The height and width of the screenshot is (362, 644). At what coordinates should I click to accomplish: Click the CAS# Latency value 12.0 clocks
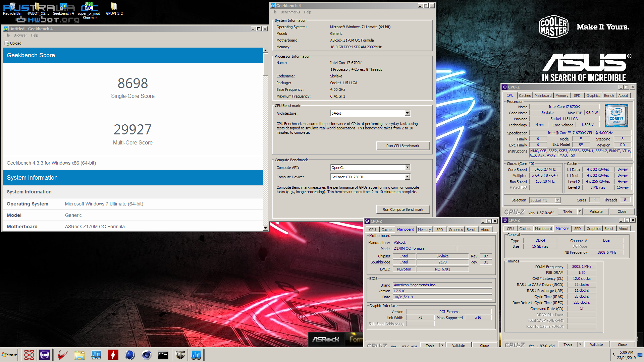coord(581,279)
